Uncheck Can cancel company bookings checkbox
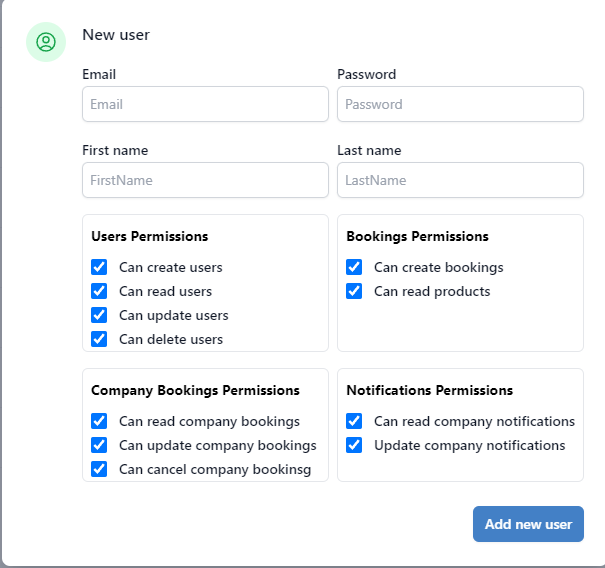The width and height of the screenshot is (605, 568). point(99,469)
